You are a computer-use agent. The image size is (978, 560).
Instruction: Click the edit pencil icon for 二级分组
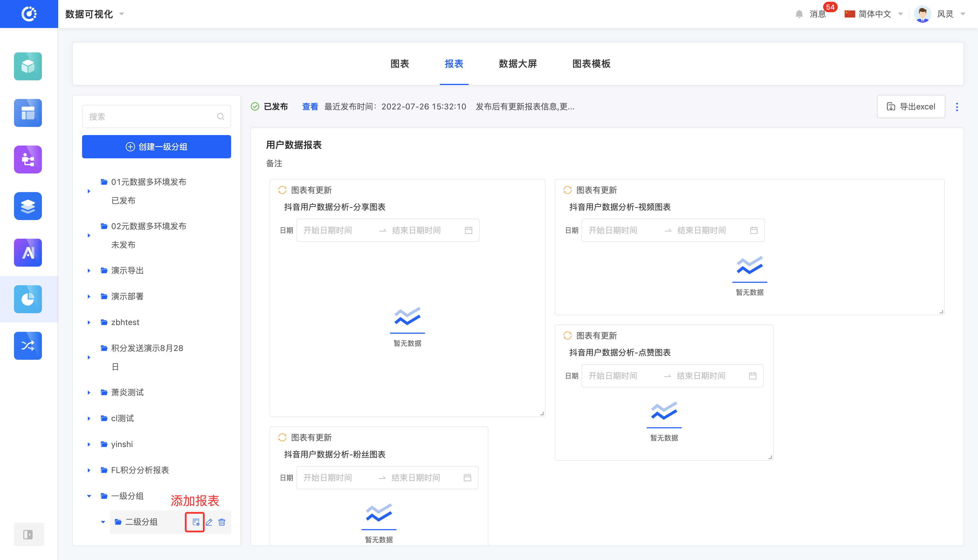[x=209, y=522]
